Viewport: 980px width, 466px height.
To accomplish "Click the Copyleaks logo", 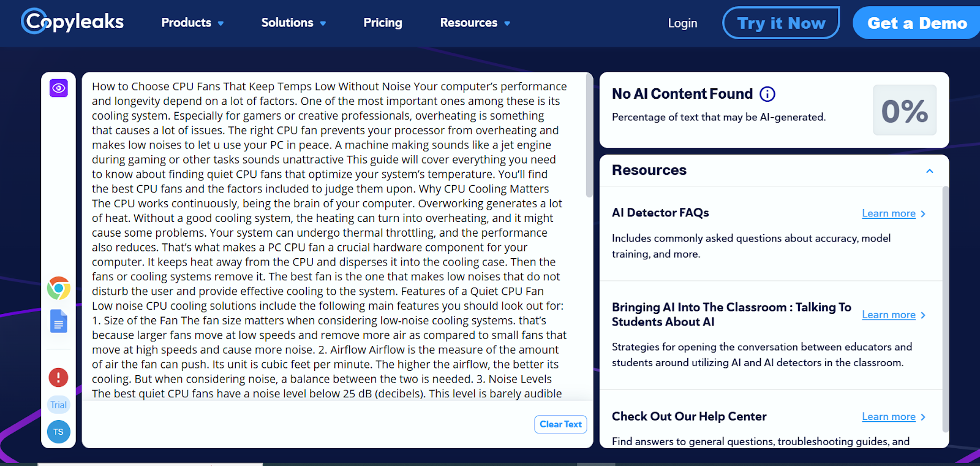I will [72, 21].
